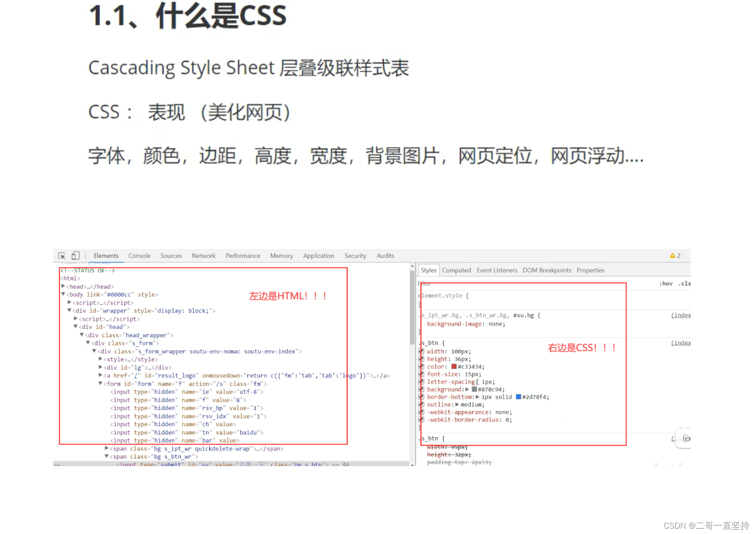Open the DOM Breakpoints pane tab
The height and width of the screenshot is (534, 756).
click(x=547, y=270)
